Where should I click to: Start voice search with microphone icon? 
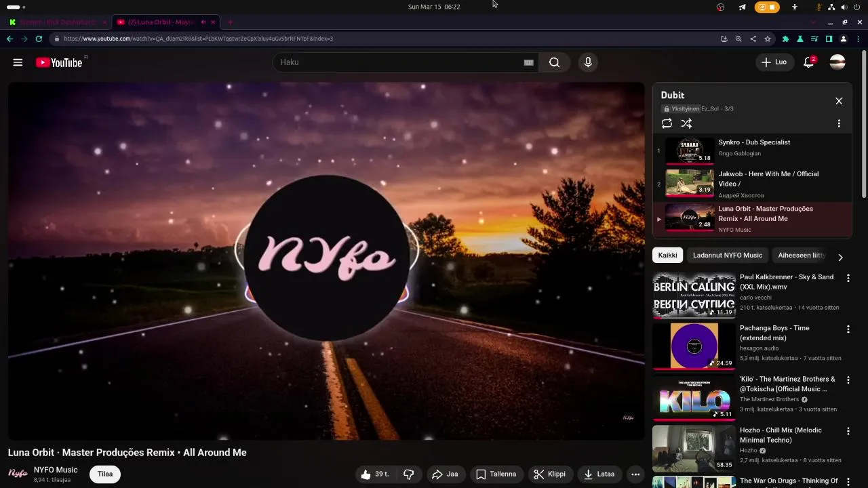[x=588, y=62]
